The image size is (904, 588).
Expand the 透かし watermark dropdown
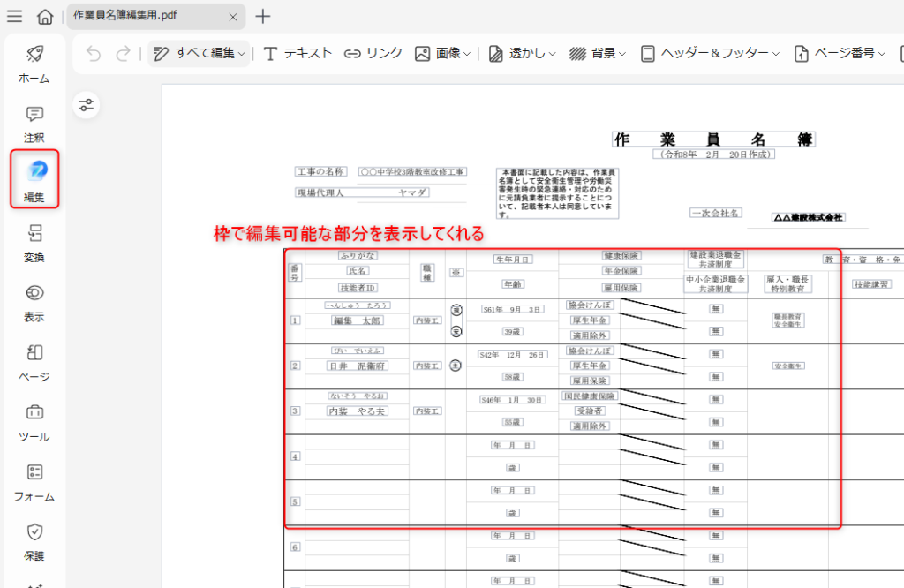523,54
